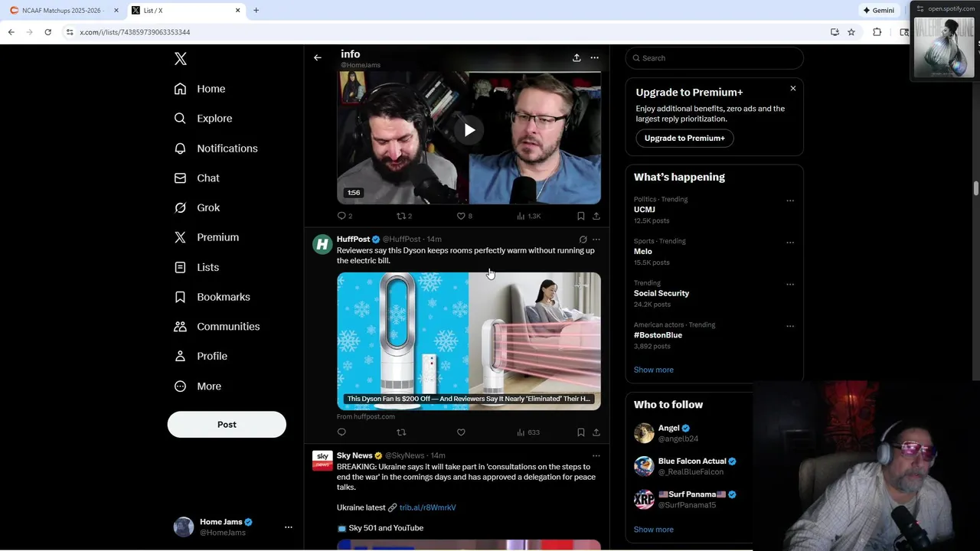Open Notifications page

pyautogui.click(x=216, y=148)
